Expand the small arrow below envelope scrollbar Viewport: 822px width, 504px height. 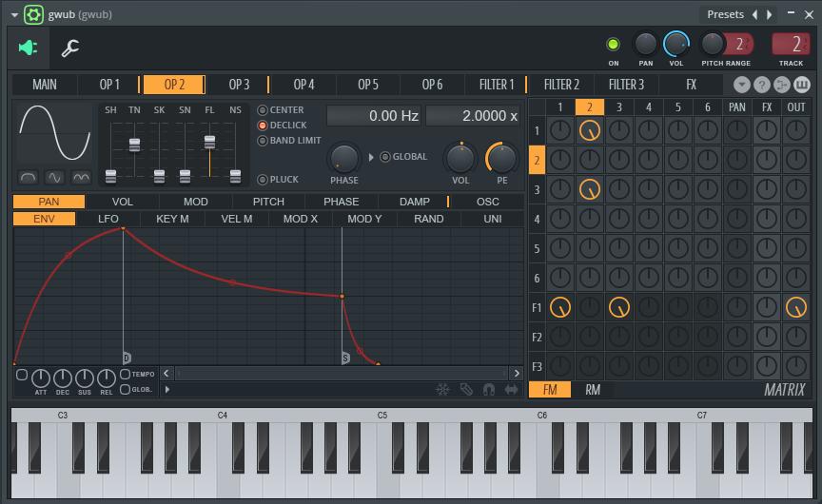click(167, 389)
